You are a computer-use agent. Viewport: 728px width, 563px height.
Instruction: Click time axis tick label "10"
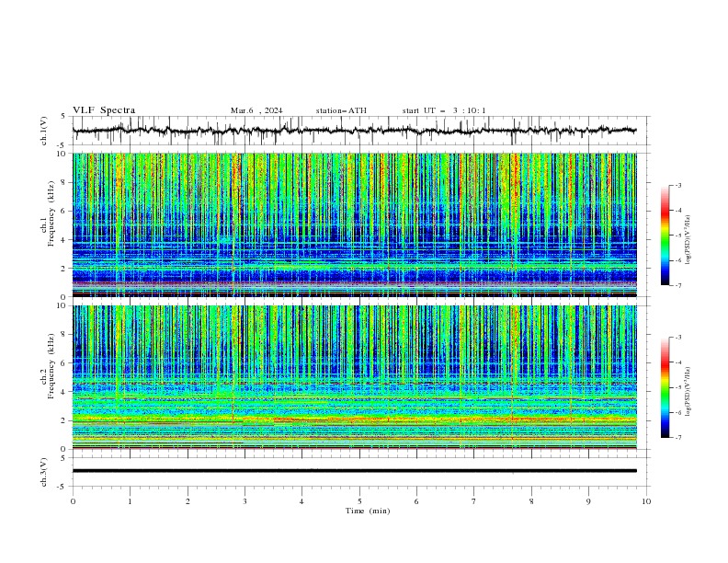[x=646, y=501]
